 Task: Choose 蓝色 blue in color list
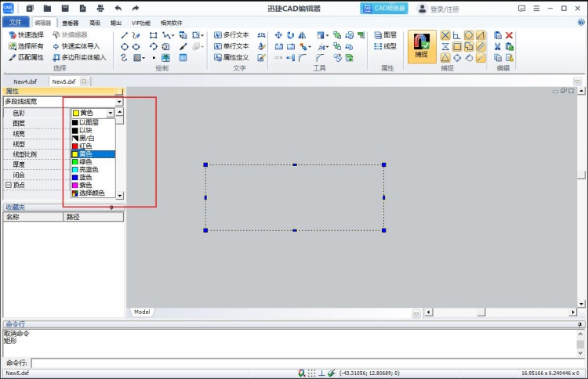(x=93, y=178)
